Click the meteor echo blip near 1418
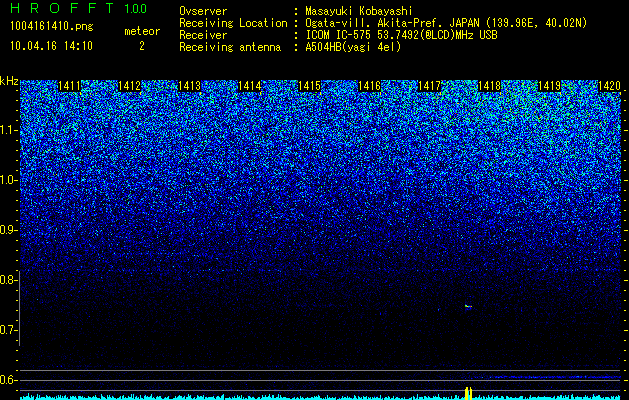The height and width of the screenshot is (400, 629). click(468, 307)
